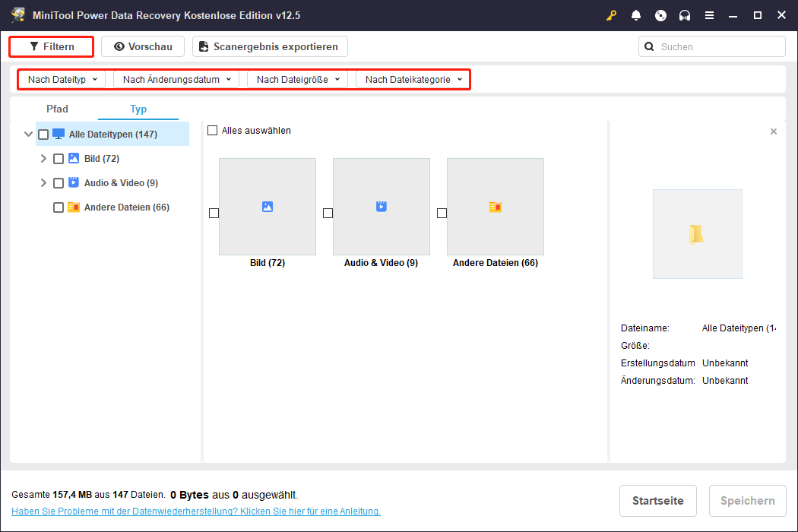
Task: Click the folder preview image in details panel
Action: (697, 234)
